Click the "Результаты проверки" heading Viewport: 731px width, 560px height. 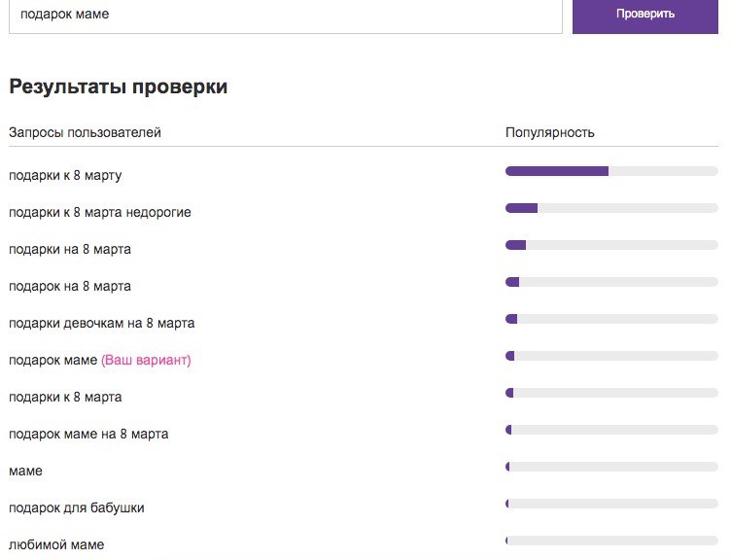[118, 87]
